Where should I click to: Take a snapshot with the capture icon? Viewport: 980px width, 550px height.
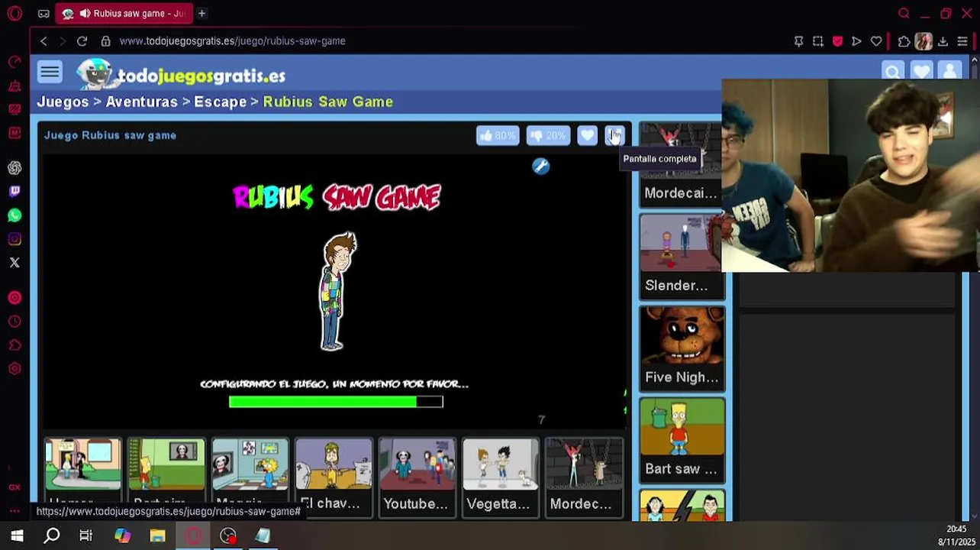click(817, 41)
